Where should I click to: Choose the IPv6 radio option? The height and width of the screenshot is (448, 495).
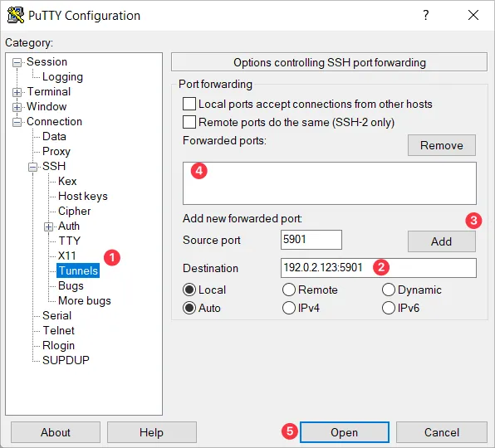[389, 308]
